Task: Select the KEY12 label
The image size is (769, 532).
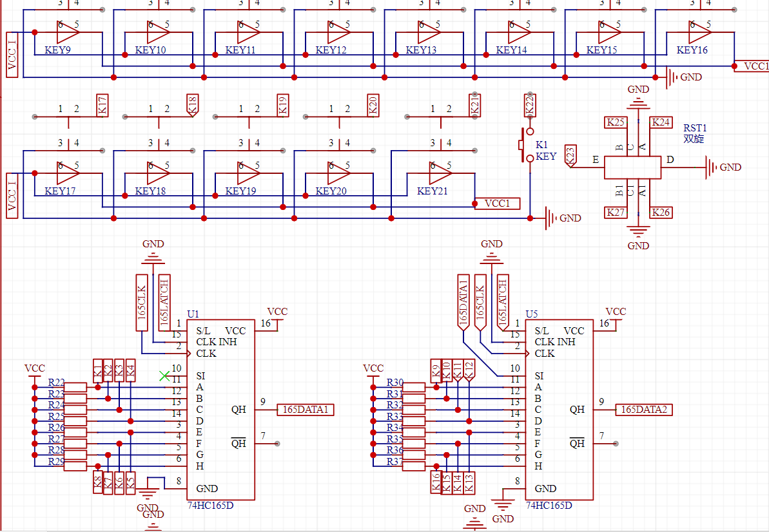Action: click(331, 50)
